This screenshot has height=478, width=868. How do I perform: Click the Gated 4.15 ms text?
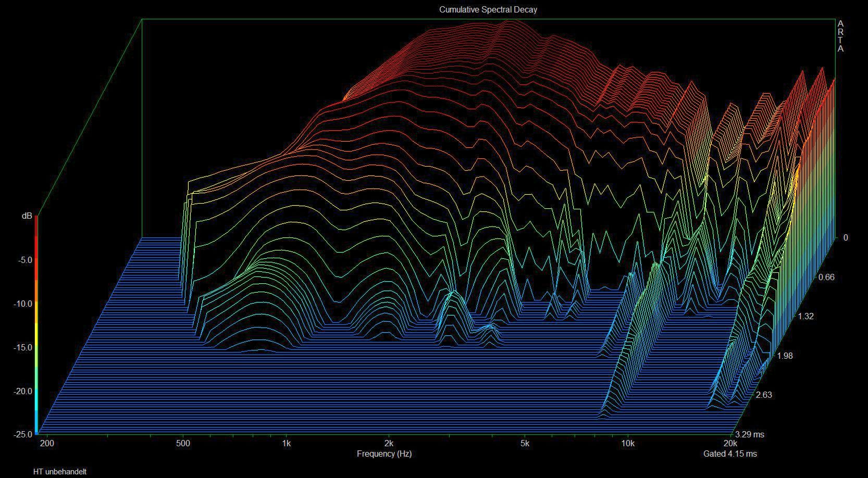730,454
